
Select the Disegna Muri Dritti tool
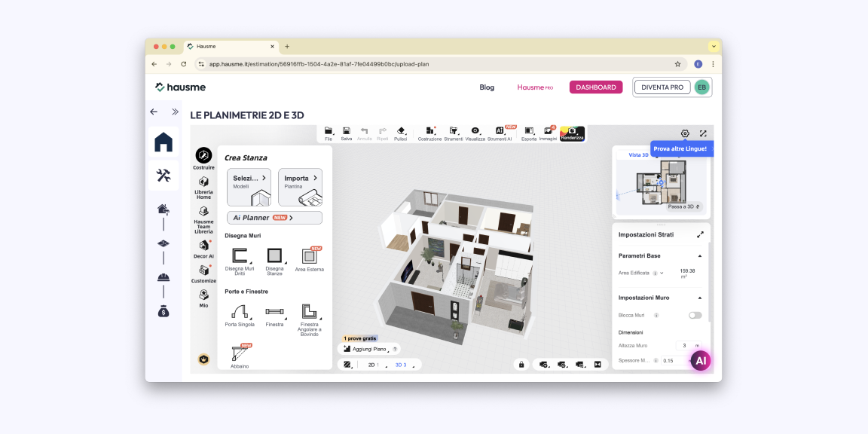tap(240, 257)
